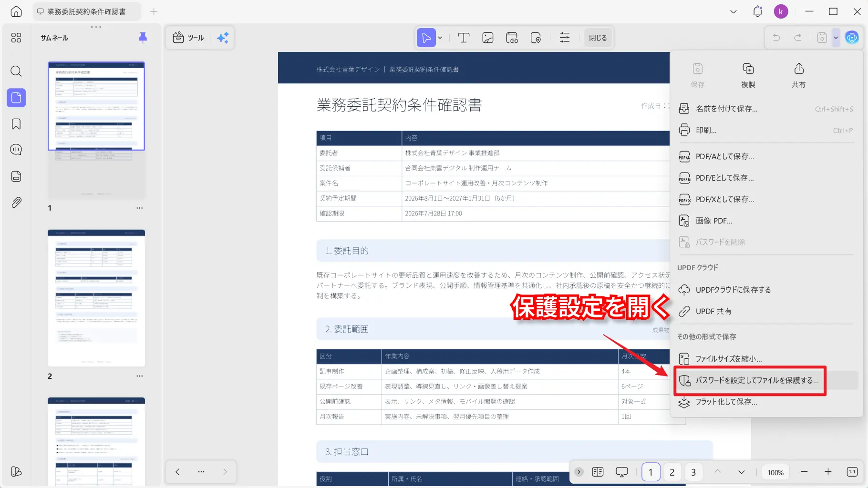
Task: Zoom in with plus button
Action: click(828, 472)
